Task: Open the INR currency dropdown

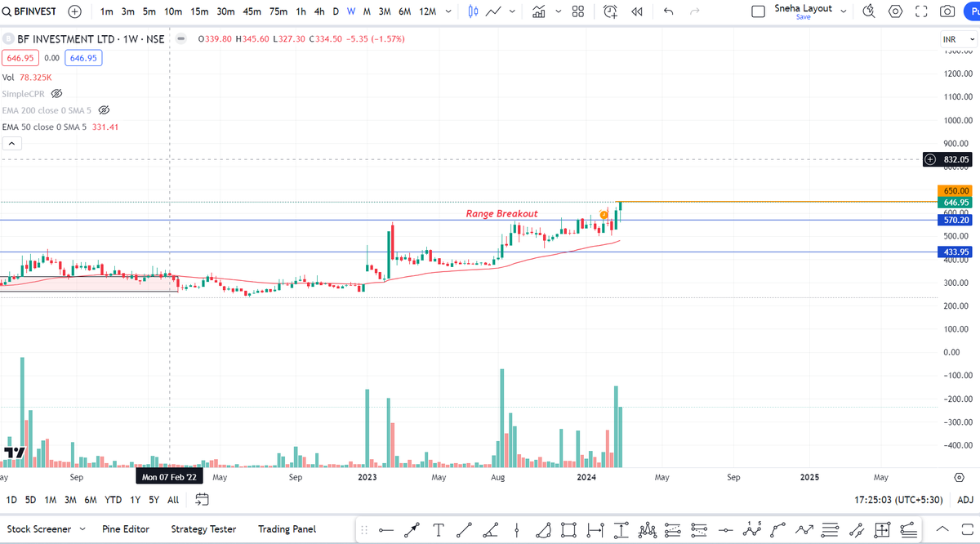Action: [956, 39]
